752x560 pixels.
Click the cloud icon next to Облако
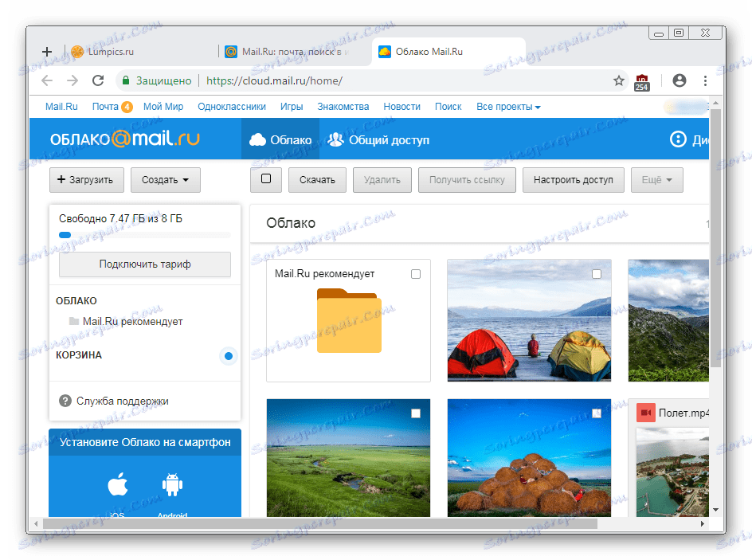coord(257,140)
